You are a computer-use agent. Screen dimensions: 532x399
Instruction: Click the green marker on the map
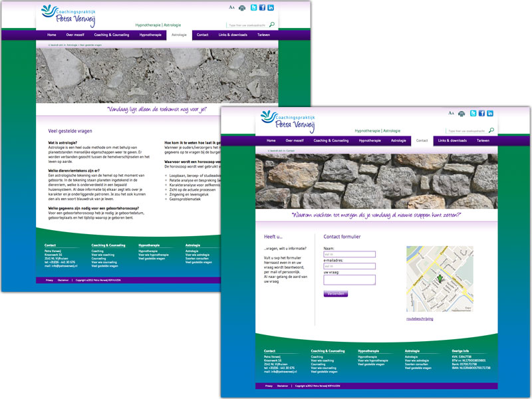[440, 281]
